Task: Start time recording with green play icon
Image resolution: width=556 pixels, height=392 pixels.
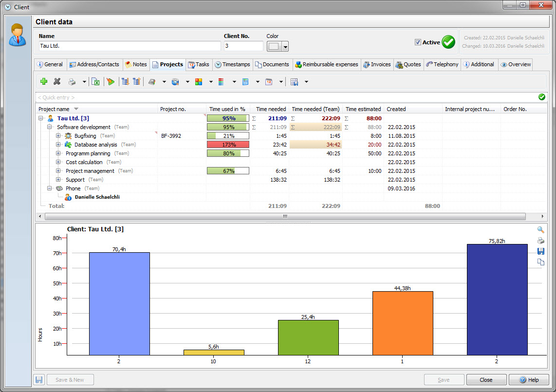Action: 111,82
